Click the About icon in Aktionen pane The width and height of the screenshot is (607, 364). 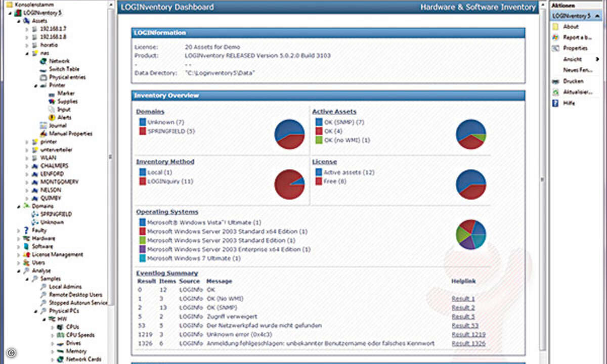(555, 27)
